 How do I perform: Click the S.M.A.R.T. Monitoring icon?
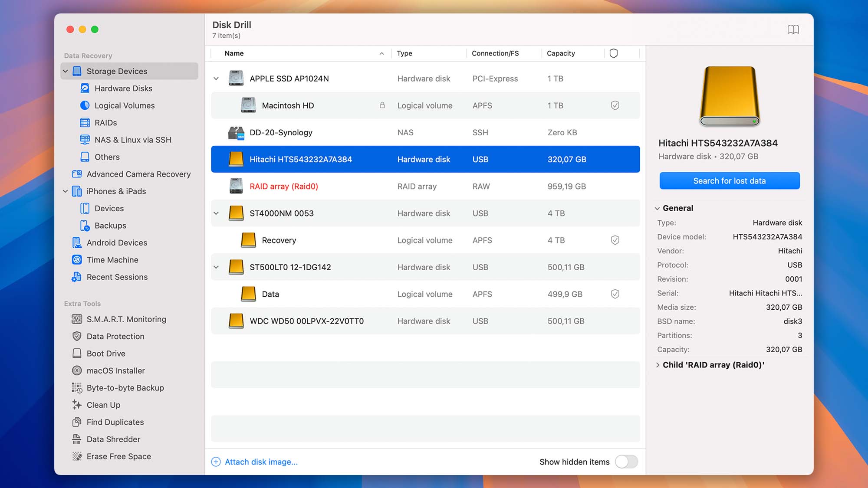click(x=77, y=319)
